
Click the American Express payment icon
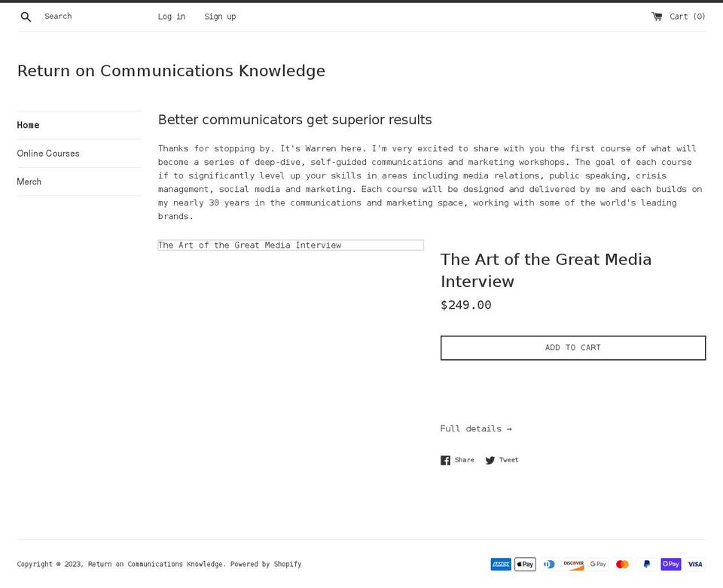pyautogui.click(x=501, y=564)
